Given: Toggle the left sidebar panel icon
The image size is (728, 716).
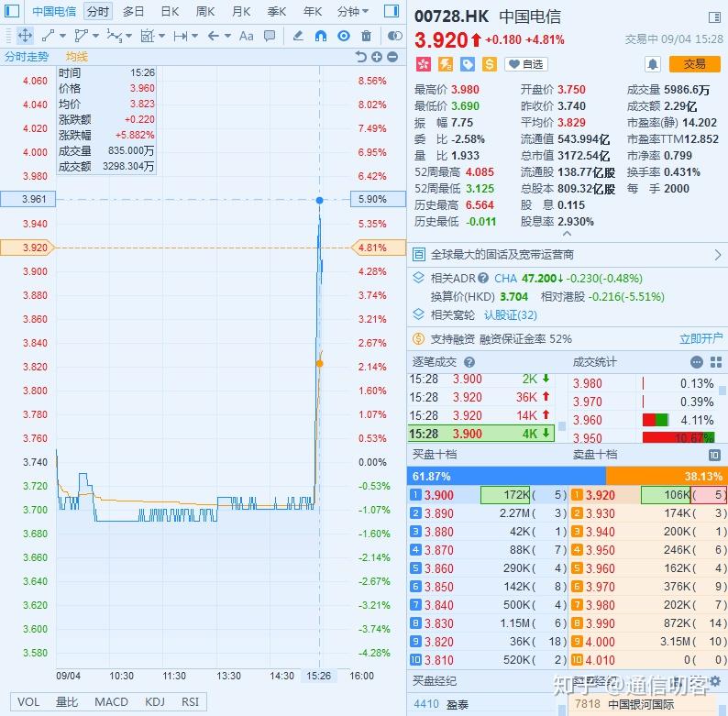Looking at the screenshot, I should pyautogui.click(x=12, y=11).
